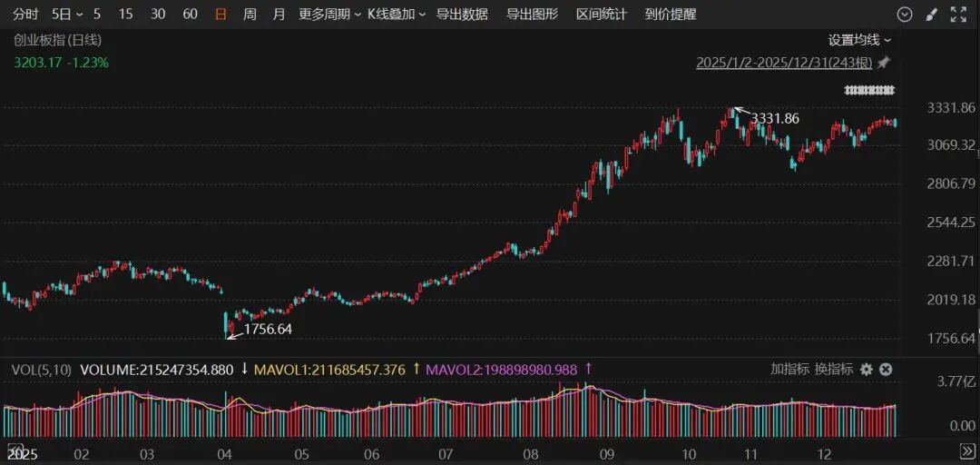Enter fullscreen with the expand arrows icon
The image size is (980, 465).
click(x=958, y=14)
